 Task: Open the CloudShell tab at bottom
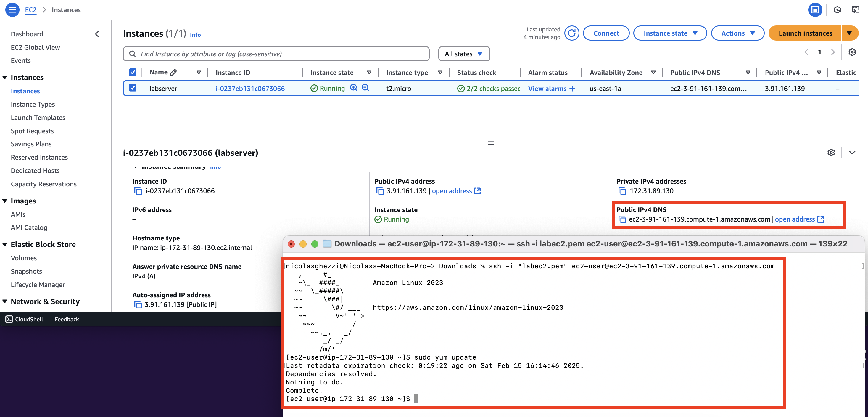[x=24, y=319]
